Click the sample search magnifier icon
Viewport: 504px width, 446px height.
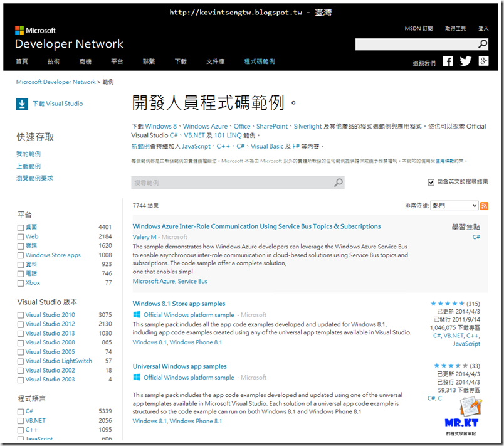click(x=338, y=183)
